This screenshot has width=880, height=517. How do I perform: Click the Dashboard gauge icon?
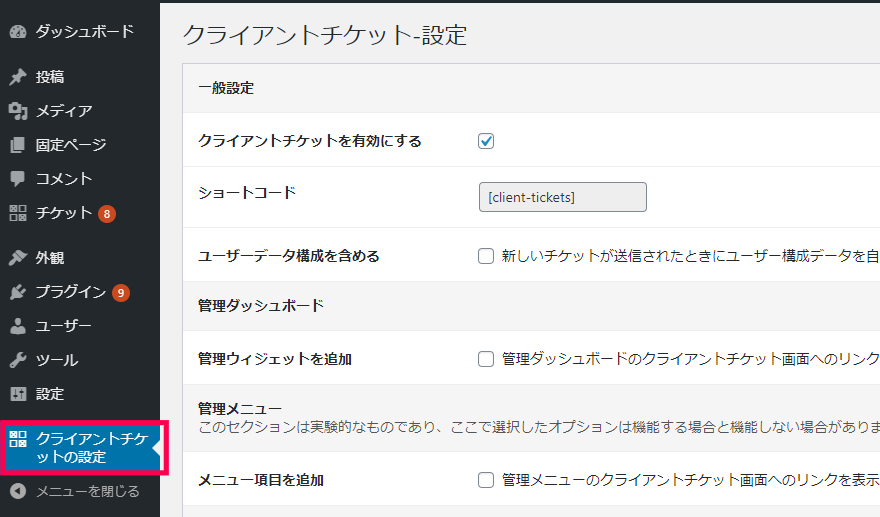click(x=18, y=31)
